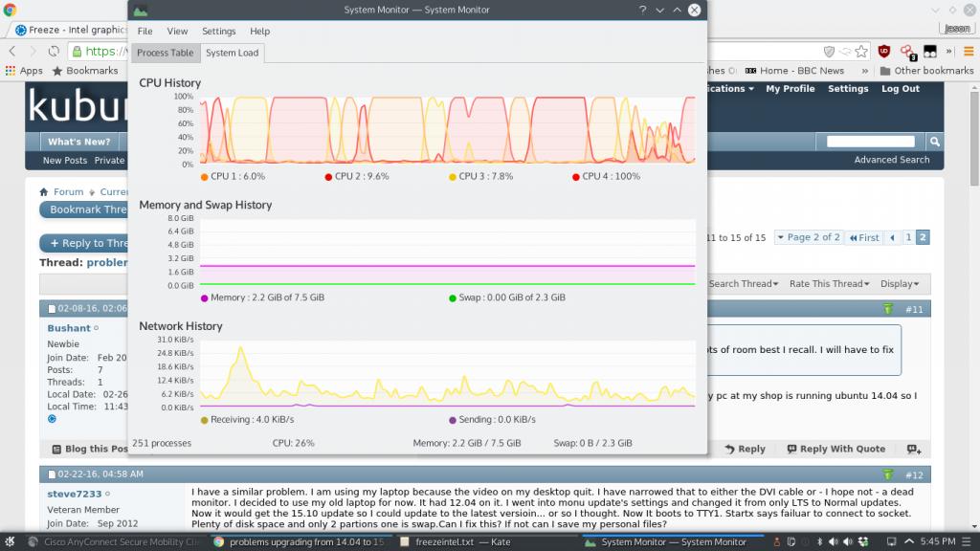The width and height of the screenshot is (980, 551).
Task: Expand the Rate This Thread dropdown
Action: (829, 284)
